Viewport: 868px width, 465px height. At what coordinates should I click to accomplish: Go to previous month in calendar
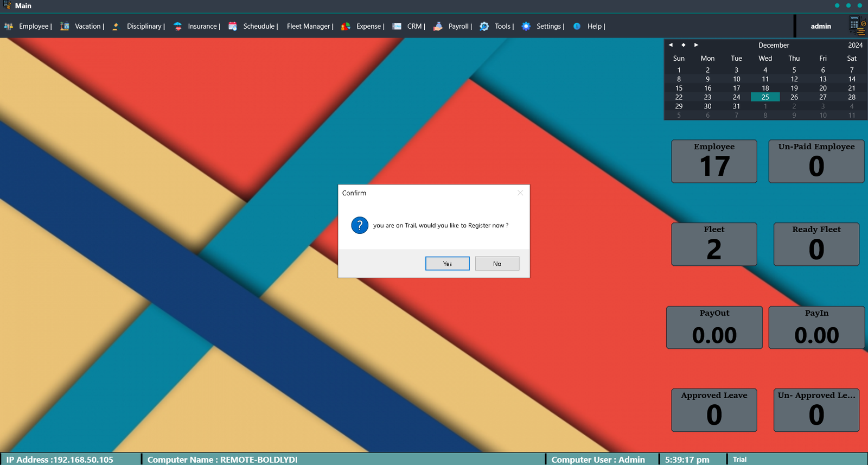671,45
